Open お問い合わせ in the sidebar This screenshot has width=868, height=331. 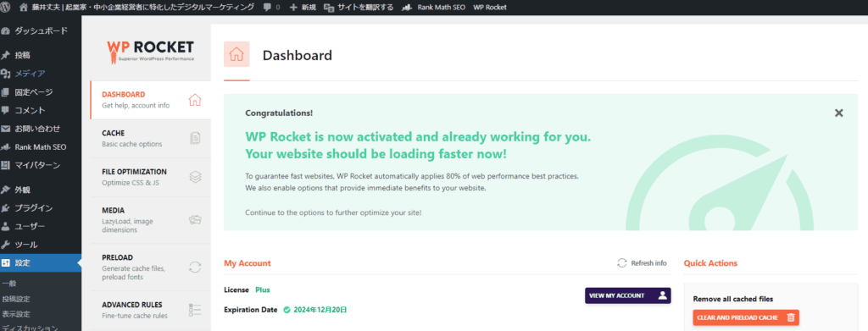tap(41, 129)
